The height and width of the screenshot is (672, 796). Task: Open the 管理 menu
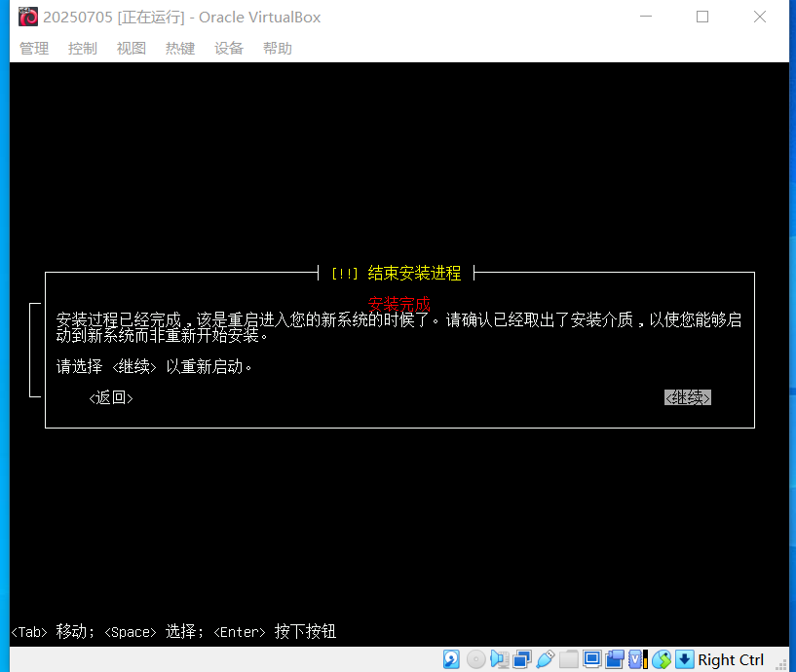33,48
